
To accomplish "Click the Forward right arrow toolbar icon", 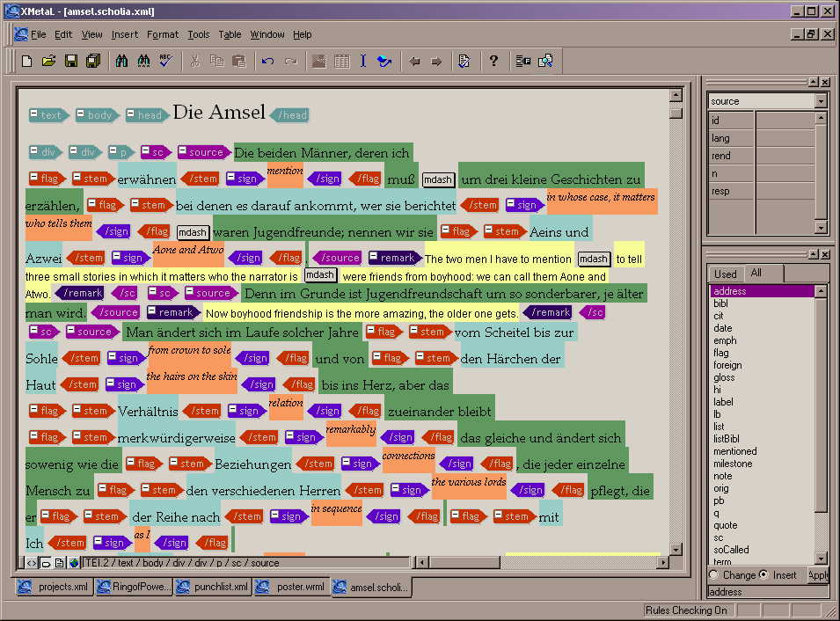I will (x=436, y=61).
